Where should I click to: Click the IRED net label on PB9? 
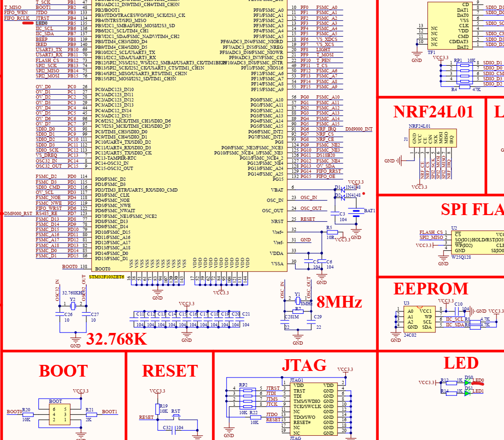tap(41, 45)
